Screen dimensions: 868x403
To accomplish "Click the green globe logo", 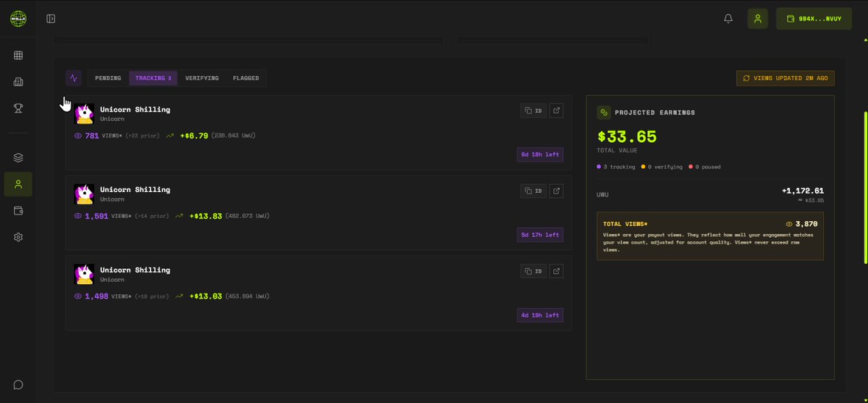I will coord(18,19).
